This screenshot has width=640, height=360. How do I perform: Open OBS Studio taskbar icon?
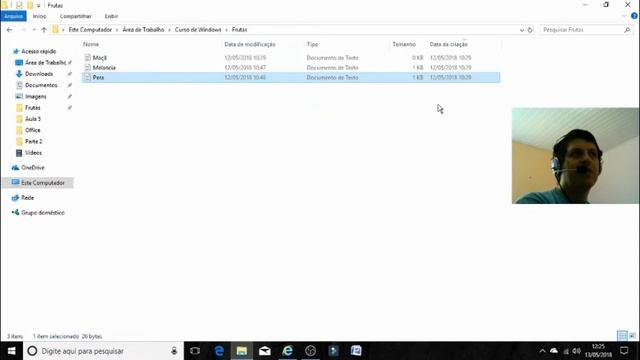click(311, 351)
